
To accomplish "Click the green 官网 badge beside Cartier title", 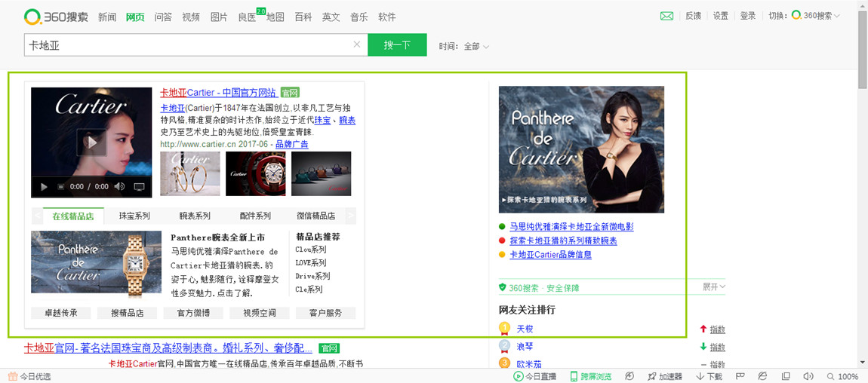I will click(290, 92).
